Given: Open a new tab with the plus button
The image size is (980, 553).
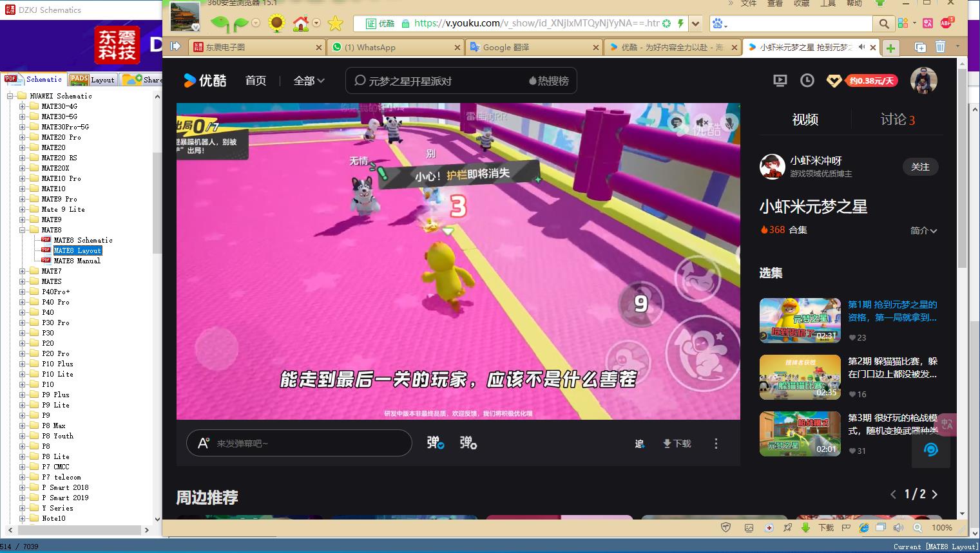Looking at the screenshot, I should coord(890,48).
